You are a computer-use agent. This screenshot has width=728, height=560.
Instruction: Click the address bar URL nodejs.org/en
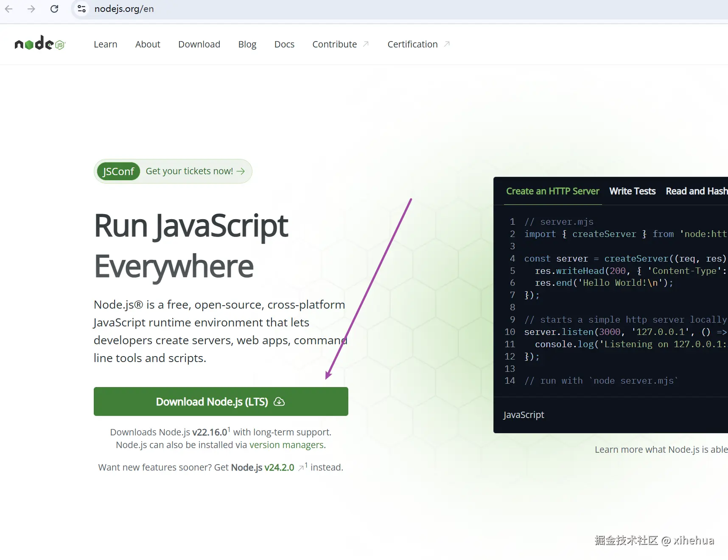click(x=124, y=9)
